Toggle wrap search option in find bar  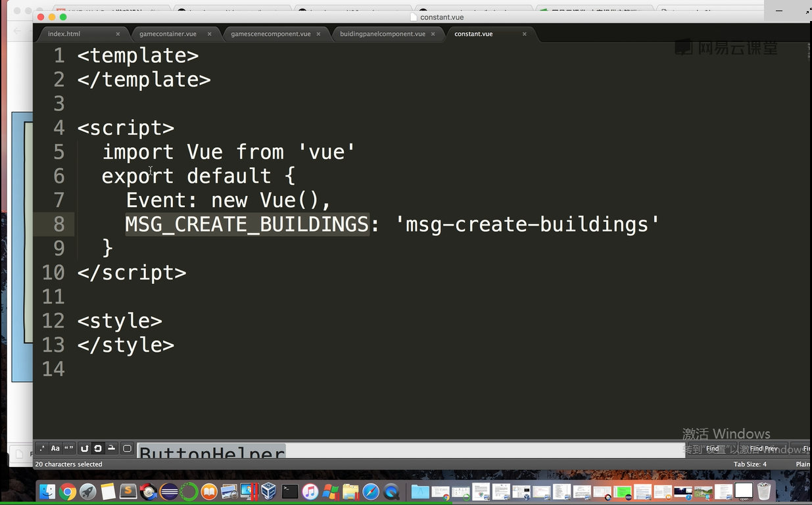pos(97,448)
